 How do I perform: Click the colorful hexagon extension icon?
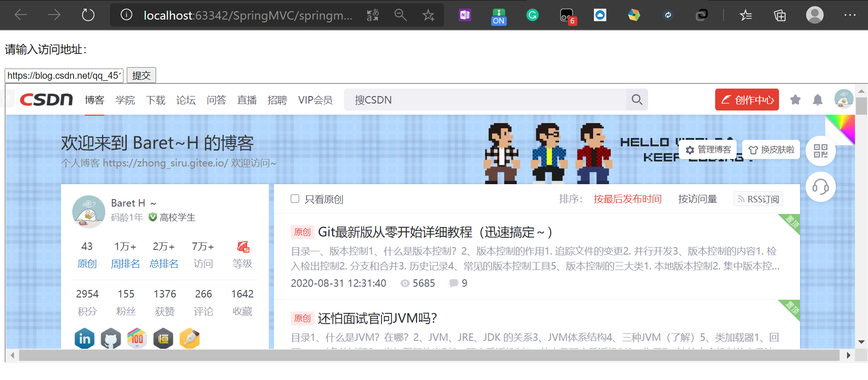(x=634, y=15)
